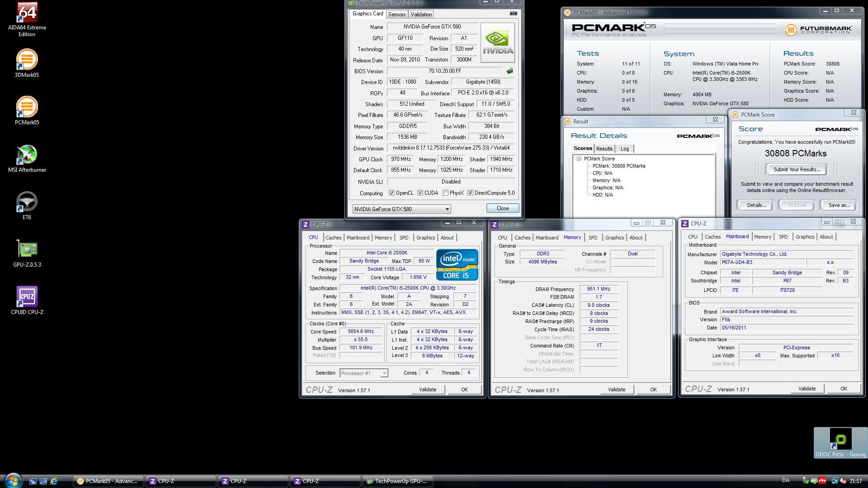868x488 pixels.
Task: Switch to the Validation tab in GPU-Z
Action: pyautogui.click(x=421, y=14)
